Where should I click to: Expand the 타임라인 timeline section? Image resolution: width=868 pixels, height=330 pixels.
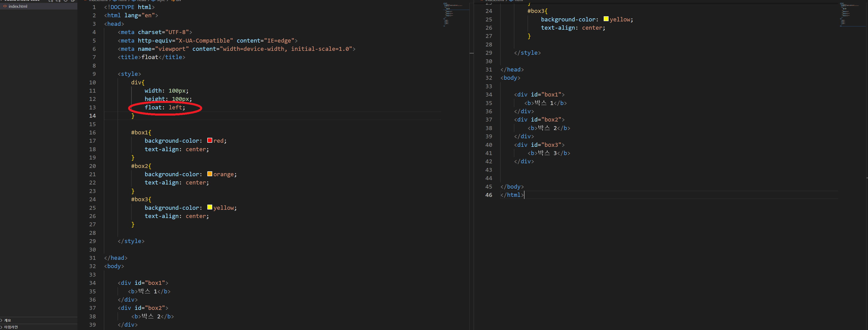pos(11,327)
